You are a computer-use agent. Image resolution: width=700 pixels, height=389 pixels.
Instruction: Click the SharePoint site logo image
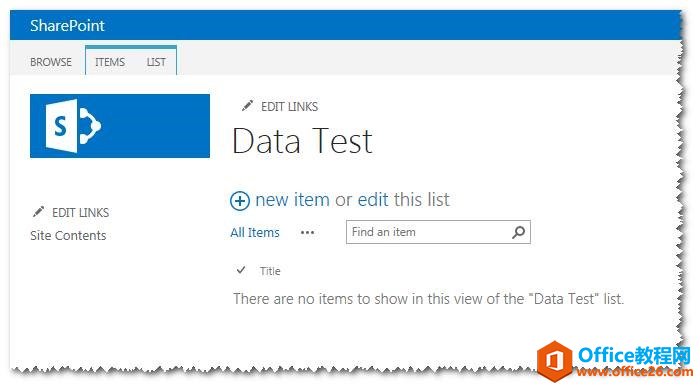(120, 125)
